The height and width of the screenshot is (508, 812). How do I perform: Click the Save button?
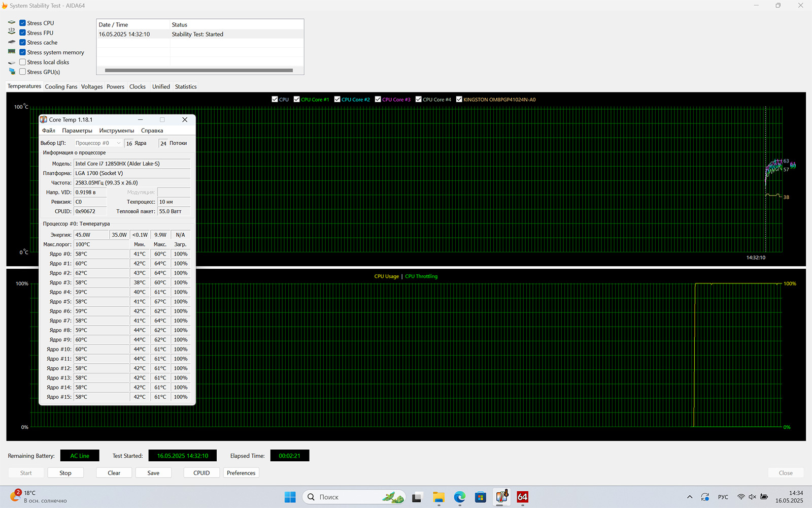(153, 472)
